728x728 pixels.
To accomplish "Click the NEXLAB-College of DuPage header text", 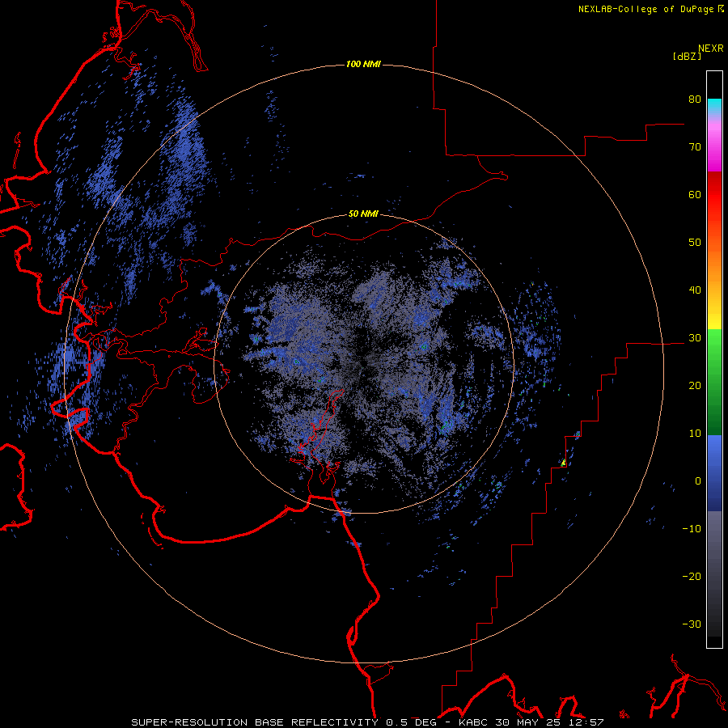I will pos(646,9).
